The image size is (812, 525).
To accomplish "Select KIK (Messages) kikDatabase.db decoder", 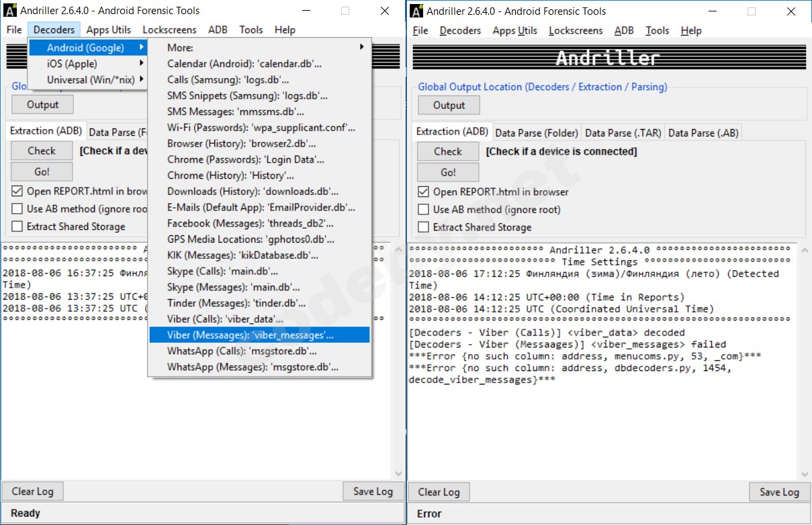I will pyautogui.click(x=260, y=255).
